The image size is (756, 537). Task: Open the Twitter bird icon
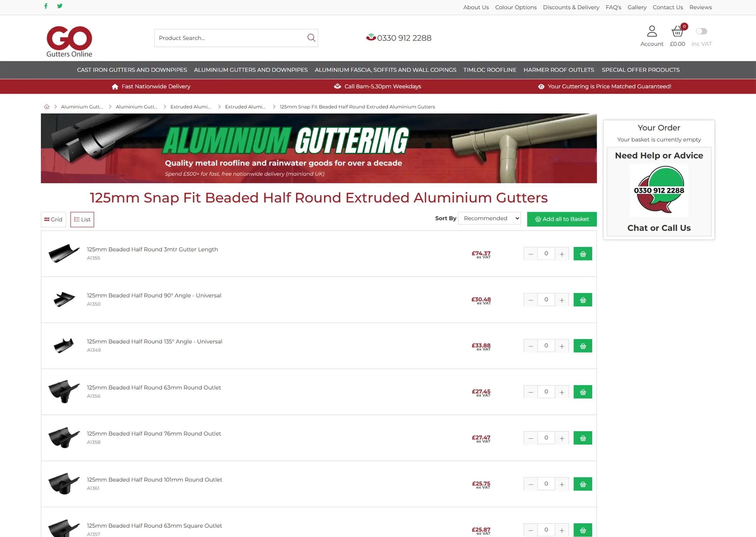click(x=60, y=6)
